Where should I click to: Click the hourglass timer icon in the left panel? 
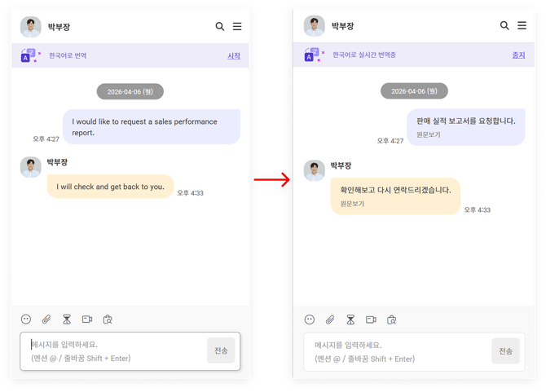pyautogui.click(x=67, y=319)
